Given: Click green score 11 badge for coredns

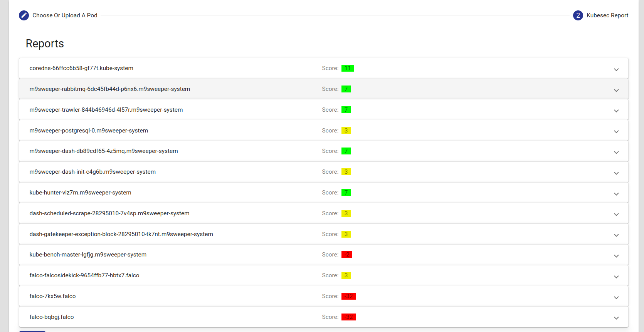Looking at the screenshot, I should 348,68.
